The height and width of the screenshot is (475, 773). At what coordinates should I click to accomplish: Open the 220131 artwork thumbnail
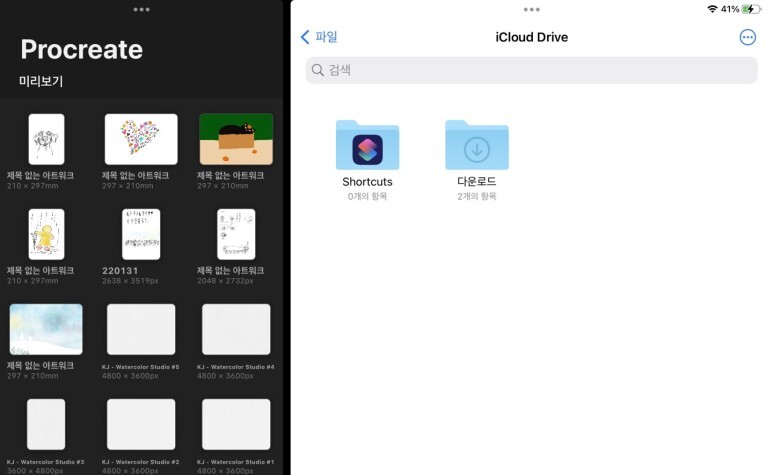pos(141,234)
